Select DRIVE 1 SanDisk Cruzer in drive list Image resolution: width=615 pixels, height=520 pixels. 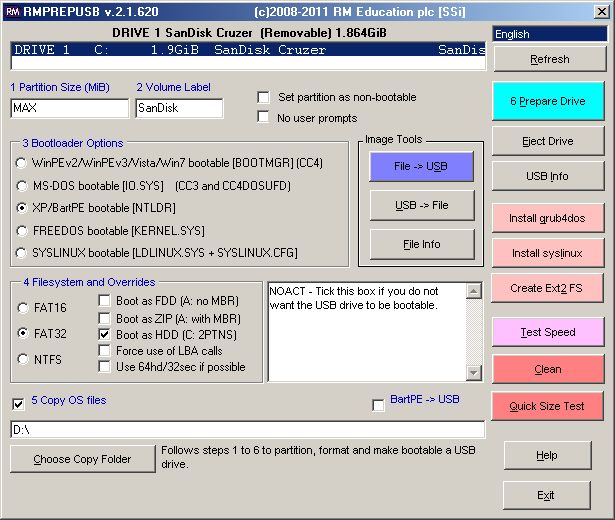249,50
